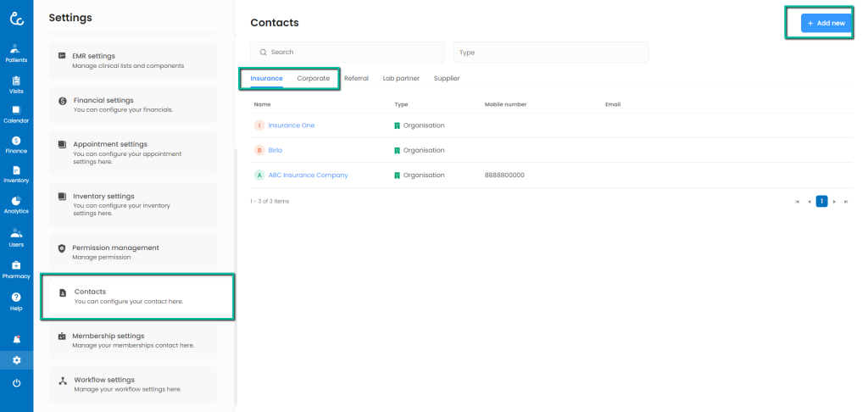Select the Inventory sidebar icon
This screenshot has width=868, height=412.
(x=16, y=174)
